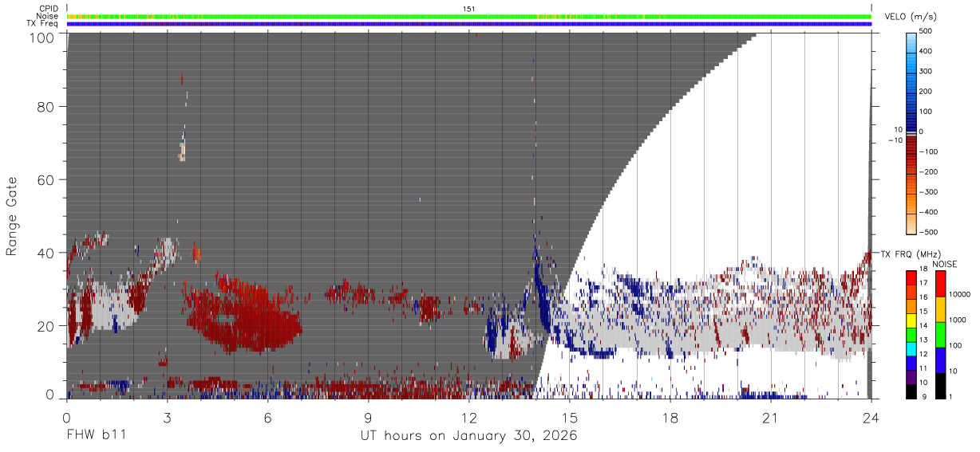Click the 'VELO (m/s)' color bar title
The width and height of the screenshot is (980, 452).
point(912,18)
